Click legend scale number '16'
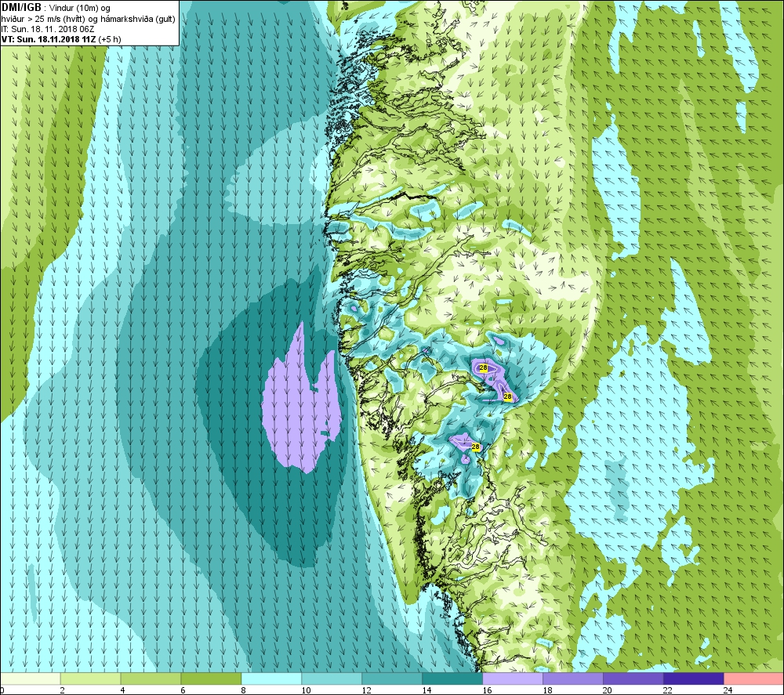The width and height of the screenshot is (784, 695). (x=487, y=690)
